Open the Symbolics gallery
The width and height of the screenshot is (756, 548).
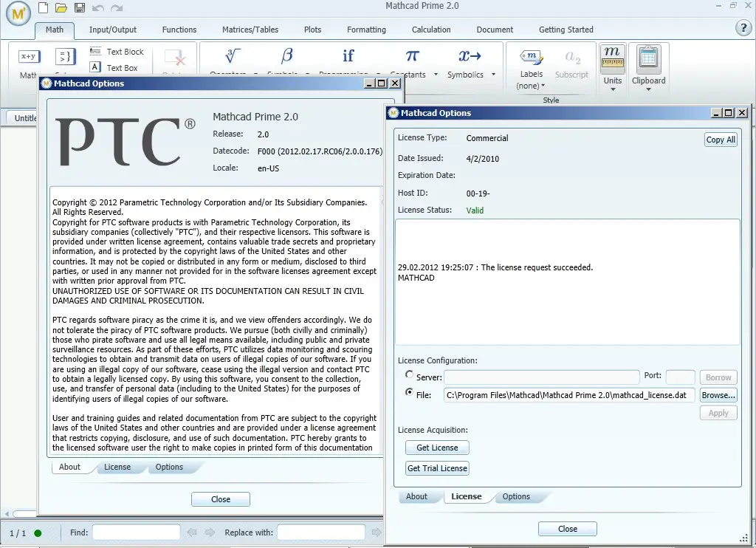470,63
